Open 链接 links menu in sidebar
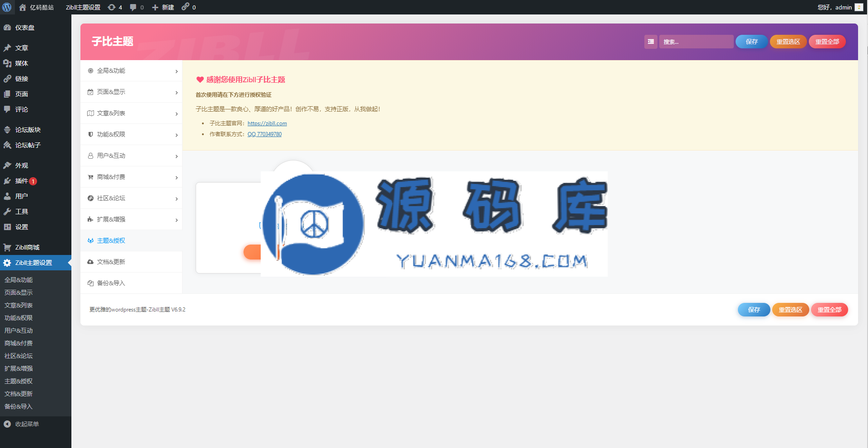Screen dimensions: 868x448 tap(36, 79)
